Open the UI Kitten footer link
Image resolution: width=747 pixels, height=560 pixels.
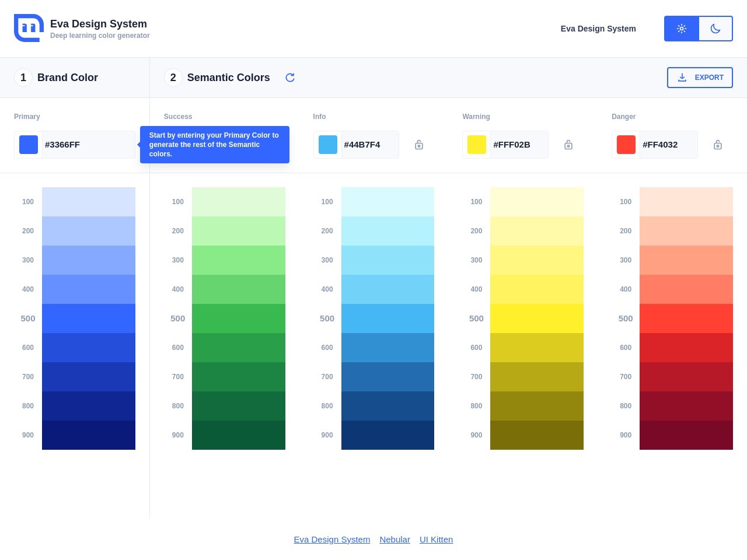point(436,539)
